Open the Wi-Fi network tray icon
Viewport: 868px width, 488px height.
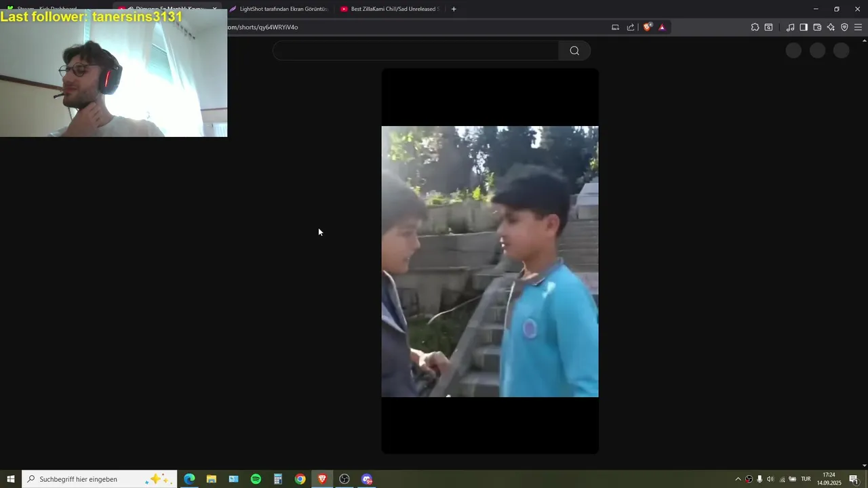(782, 479)
